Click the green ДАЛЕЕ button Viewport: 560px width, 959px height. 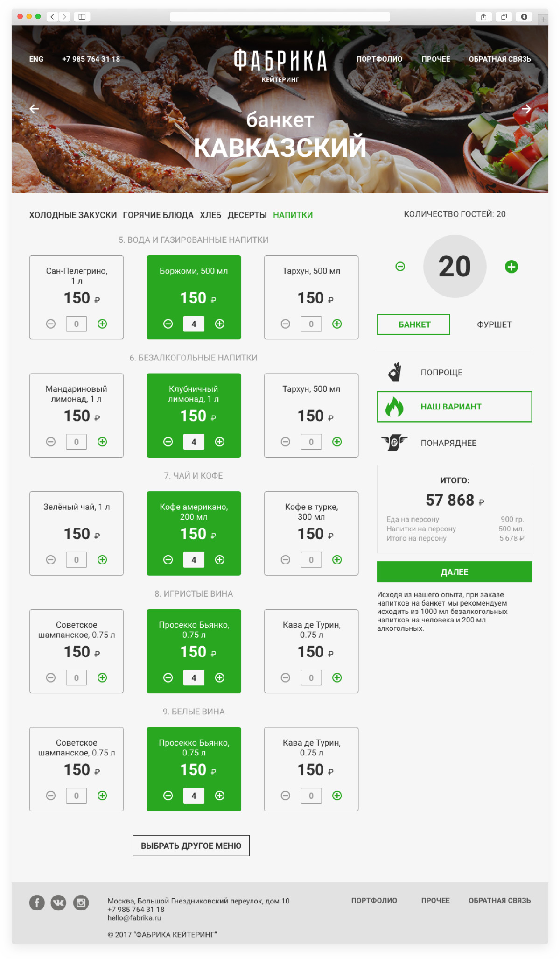pos(455,572)
